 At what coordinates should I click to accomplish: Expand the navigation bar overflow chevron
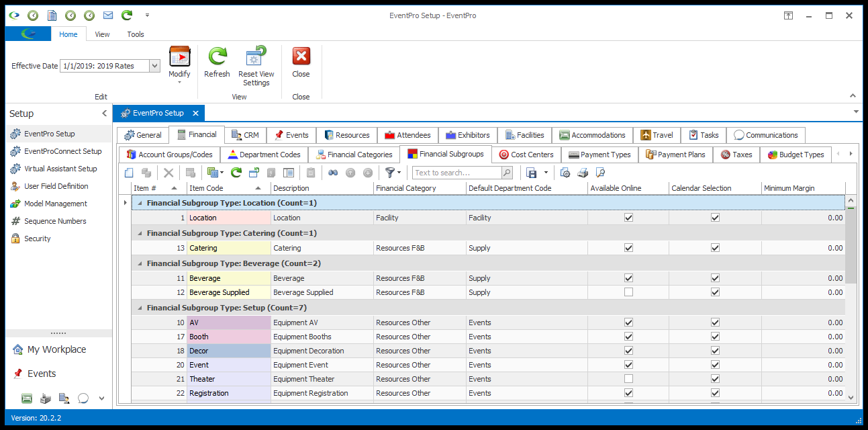101,398
